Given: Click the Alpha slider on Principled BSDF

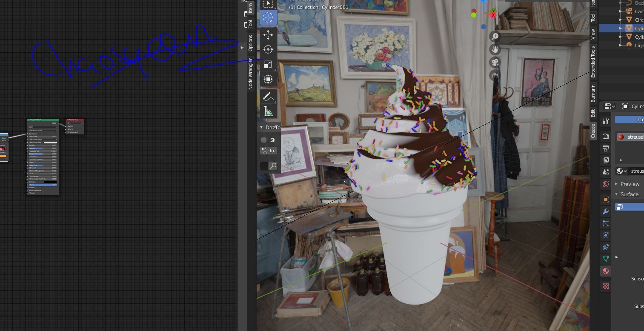Looking at the screenshot, I should point(43,185).
